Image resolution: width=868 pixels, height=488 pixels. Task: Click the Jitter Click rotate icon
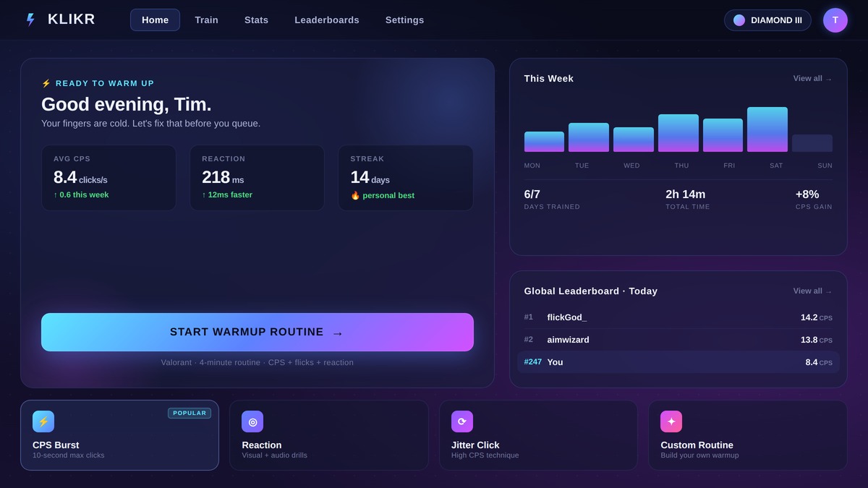click(462, 421)
